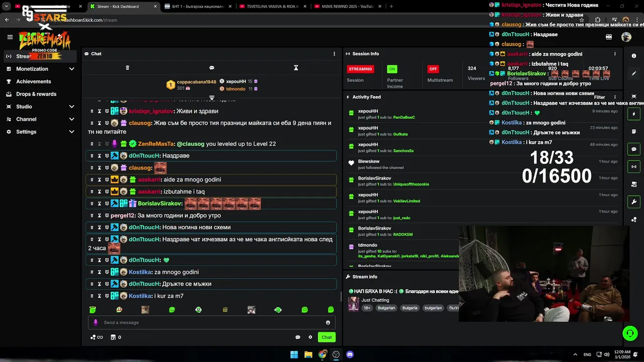Viewport: 644px width, 362px height.
Task: Click microphone icon in message input
Action: [96, 322]
